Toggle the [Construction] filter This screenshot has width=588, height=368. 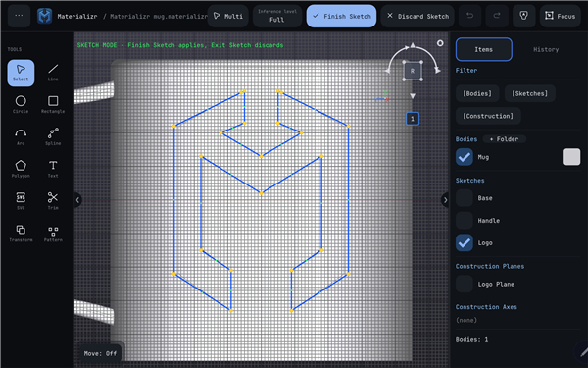[x=488, y=116]
